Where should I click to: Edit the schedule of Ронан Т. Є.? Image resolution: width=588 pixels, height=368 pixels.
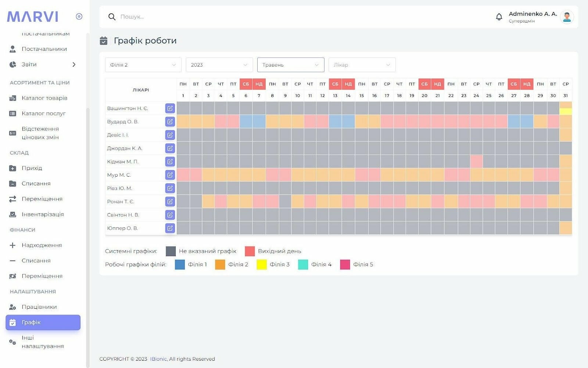(170, 202)
